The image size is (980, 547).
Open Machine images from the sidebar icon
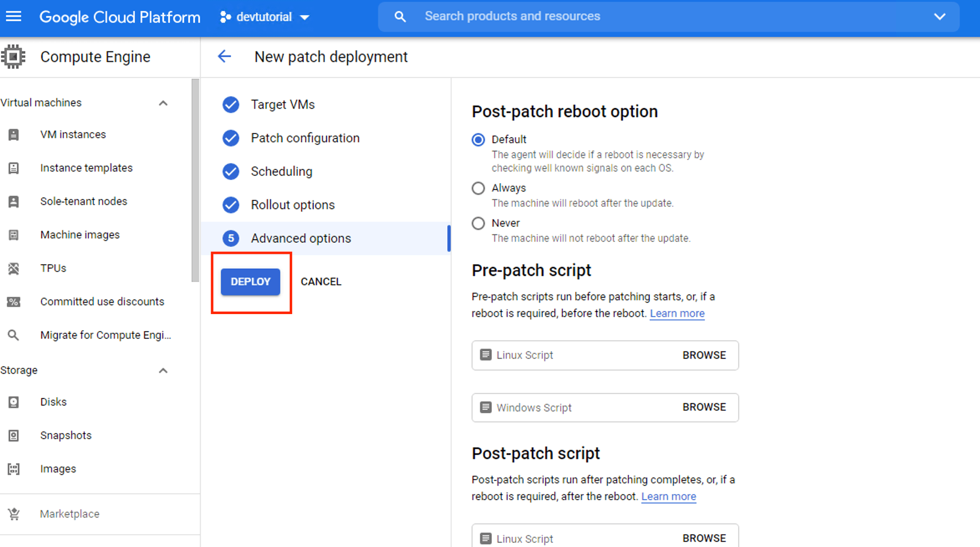(14, 235)
